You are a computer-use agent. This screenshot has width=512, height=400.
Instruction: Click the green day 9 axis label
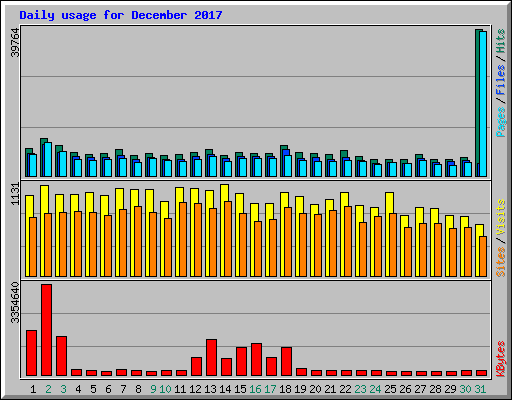153,389
